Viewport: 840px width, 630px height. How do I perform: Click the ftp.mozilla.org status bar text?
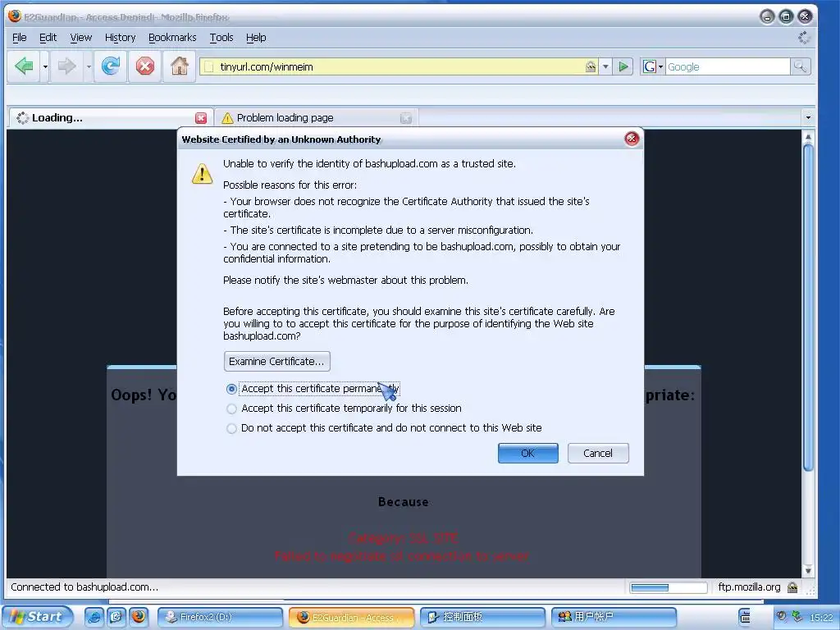(749, 587)
